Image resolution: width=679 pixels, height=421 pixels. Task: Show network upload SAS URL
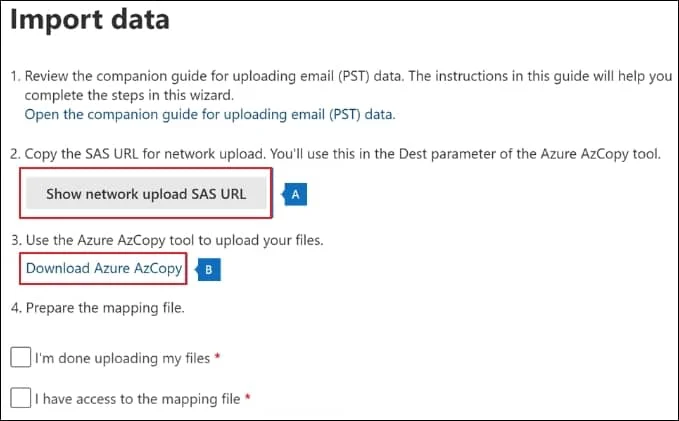(x=146, y=193)
